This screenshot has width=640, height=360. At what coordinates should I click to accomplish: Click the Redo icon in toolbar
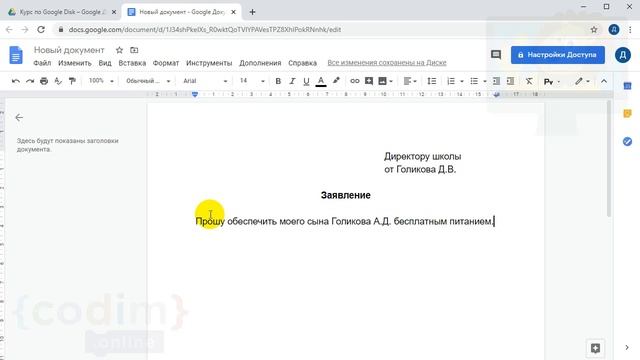[30, 81]
